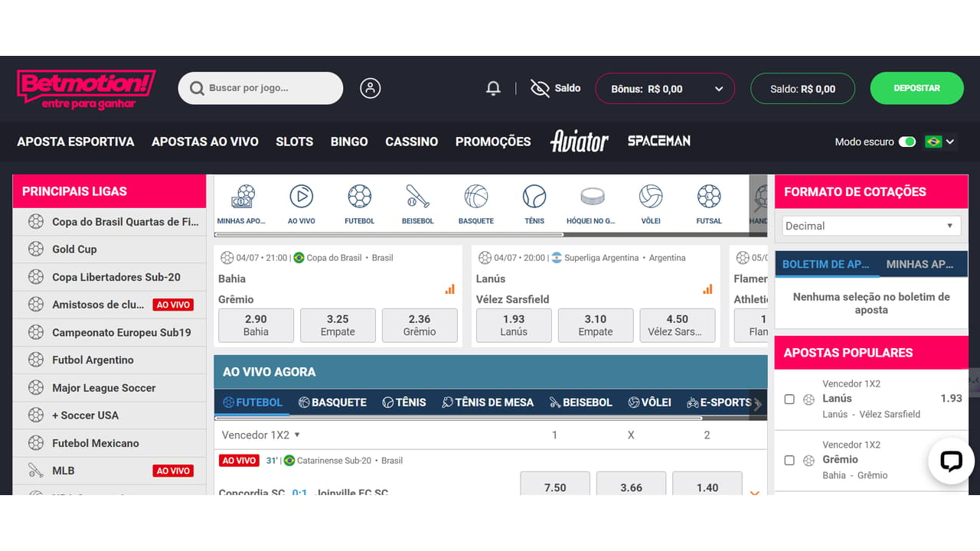Expand Concordia match with orange chevron
The height and width of the screenshot is (551, 980).
click(754, 494)
